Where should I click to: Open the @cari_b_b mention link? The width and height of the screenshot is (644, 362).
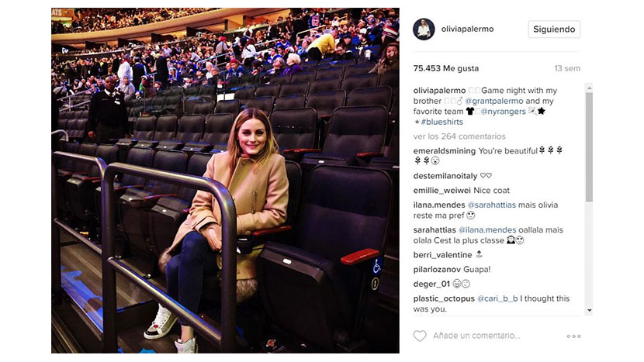[x=497, y=298]
